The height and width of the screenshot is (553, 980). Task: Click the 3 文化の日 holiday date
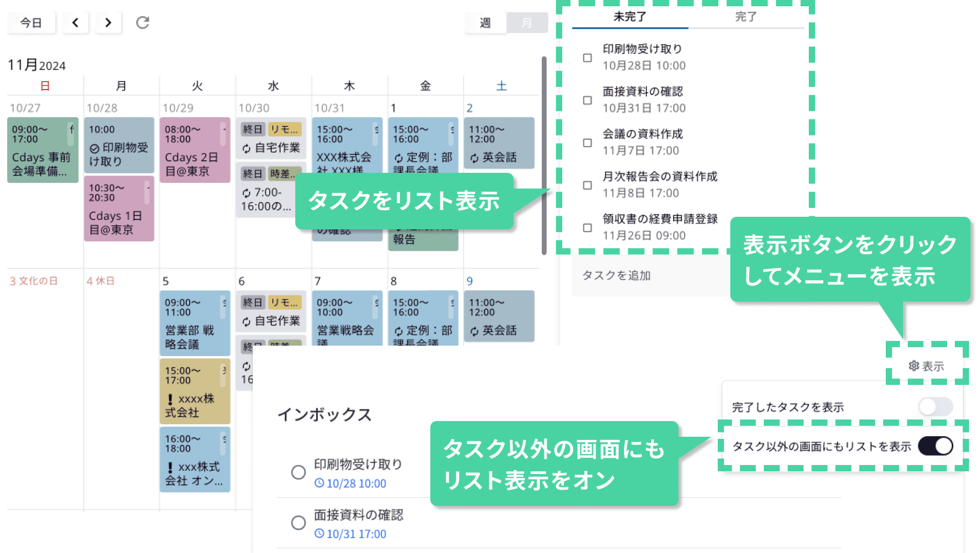click(x=34, y=281)
